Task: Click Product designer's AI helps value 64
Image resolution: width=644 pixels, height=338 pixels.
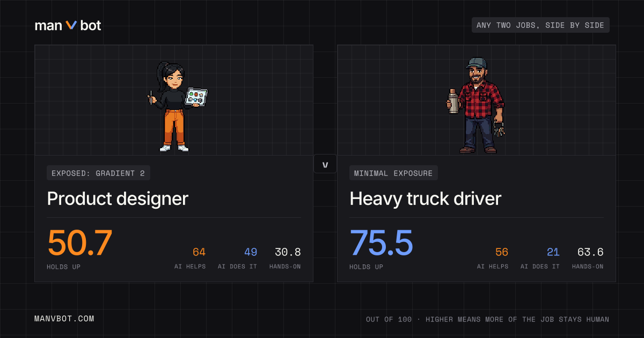Action: coord(199,252)
